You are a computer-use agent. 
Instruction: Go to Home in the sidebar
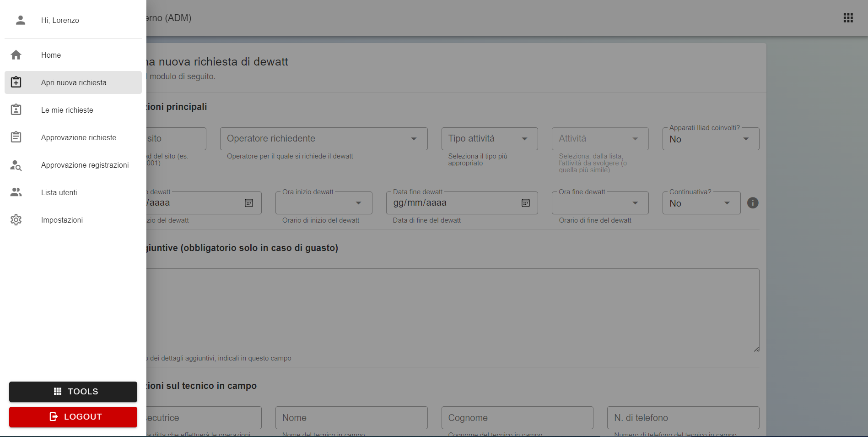[x=73, y=55]
